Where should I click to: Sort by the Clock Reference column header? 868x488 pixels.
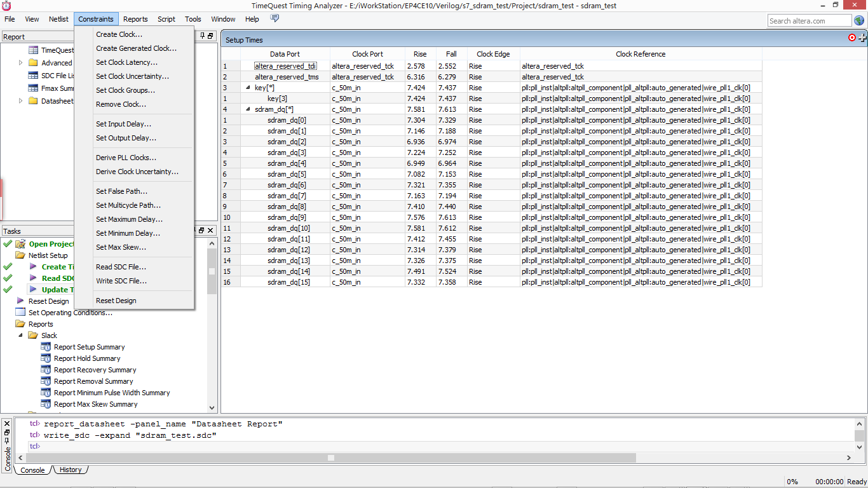641,54
